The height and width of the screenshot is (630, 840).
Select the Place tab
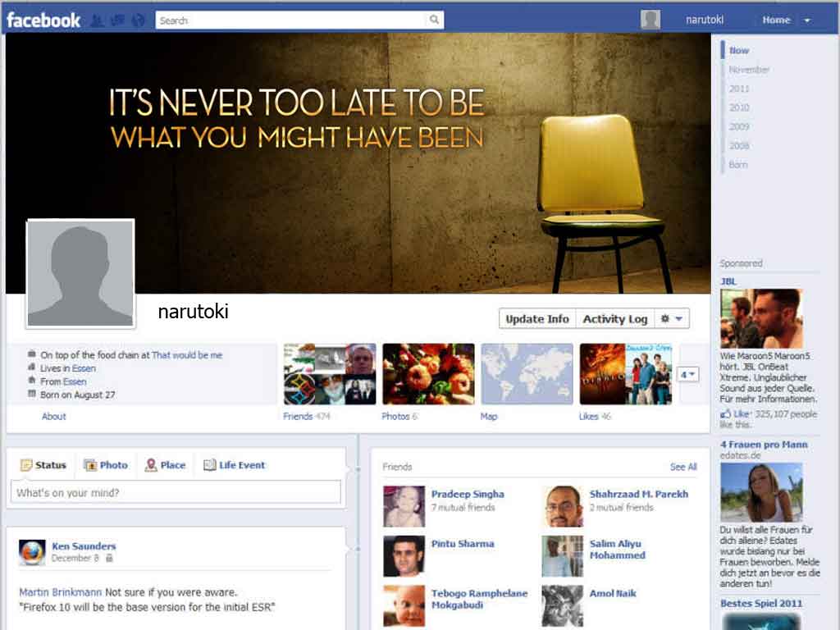click(x=165, y=465)
